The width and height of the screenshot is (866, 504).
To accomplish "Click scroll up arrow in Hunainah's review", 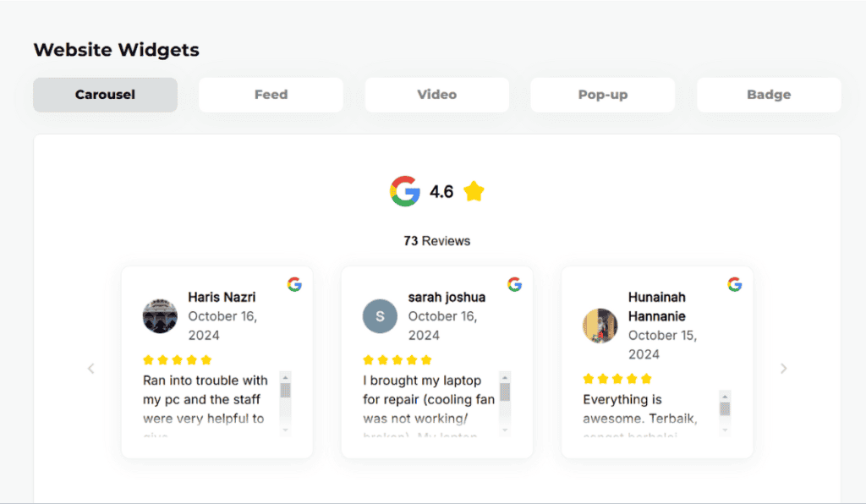I will click(725, 396).
